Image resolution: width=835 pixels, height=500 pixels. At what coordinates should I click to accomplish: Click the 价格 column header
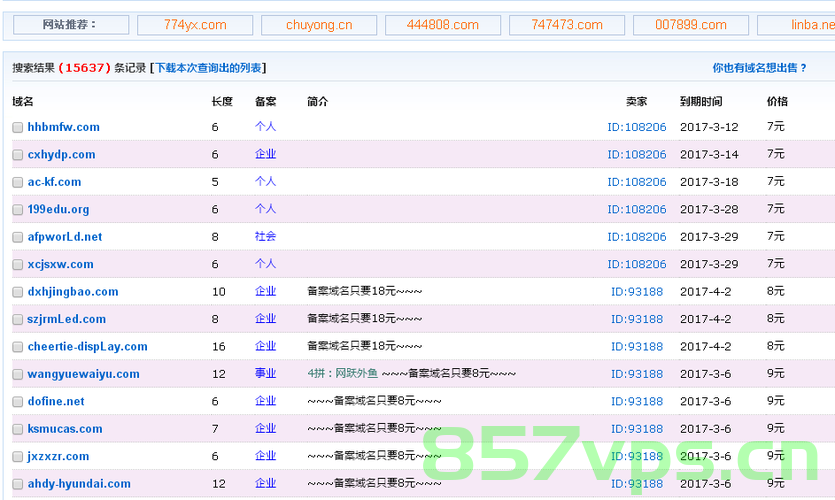point(777,102)
